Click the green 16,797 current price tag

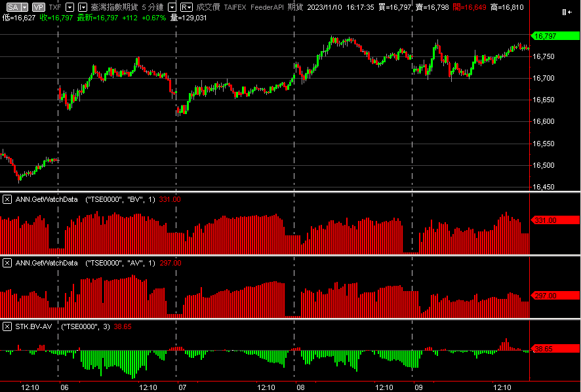(x=555, y=36)
